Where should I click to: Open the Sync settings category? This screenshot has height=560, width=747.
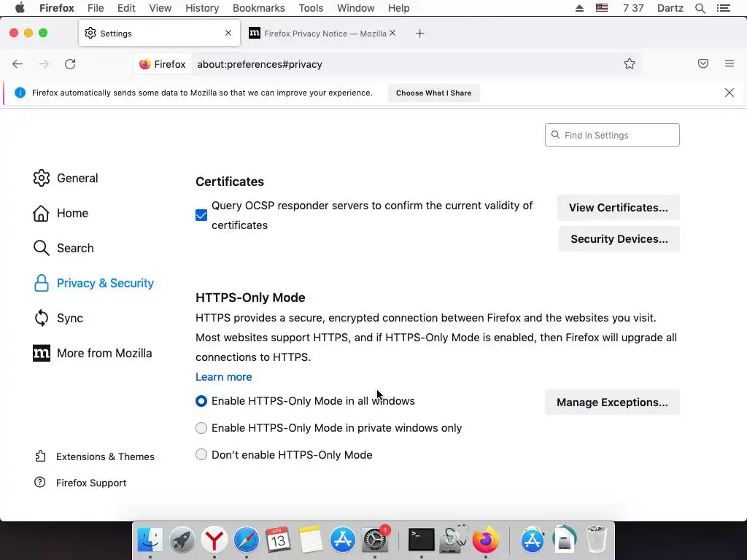[x=58, y=318]
